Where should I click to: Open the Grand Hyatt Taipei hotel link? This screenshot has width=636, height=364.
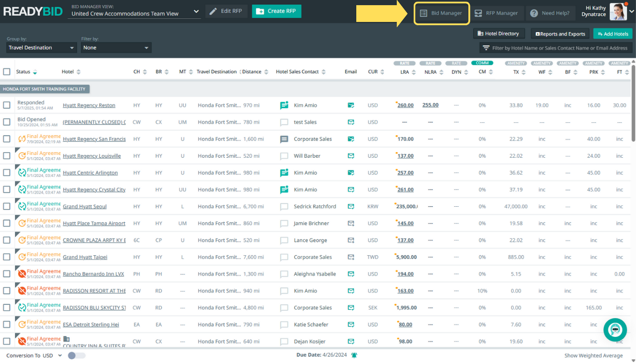pyautogui.click(x=85, y=257)
